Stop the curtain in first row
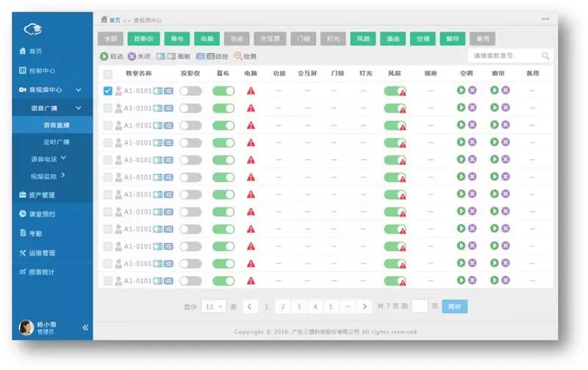Screen dimensions: 588x370 coord(506,90)
